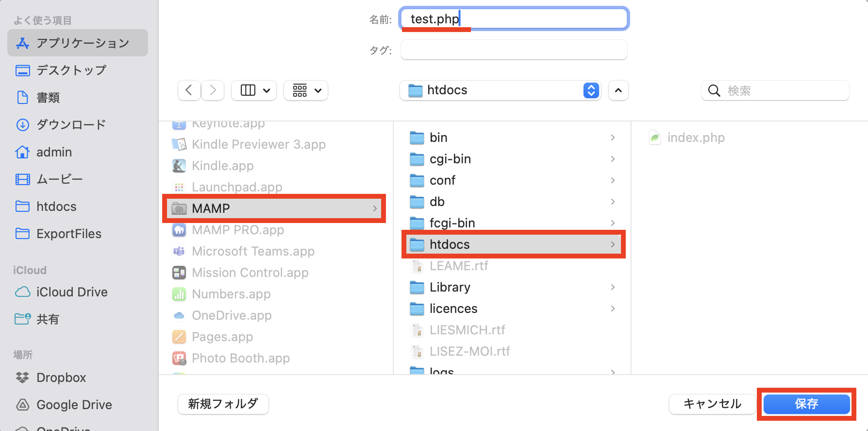
Task: Go forward with the right chevron button
Action: [x=213, y=90]
